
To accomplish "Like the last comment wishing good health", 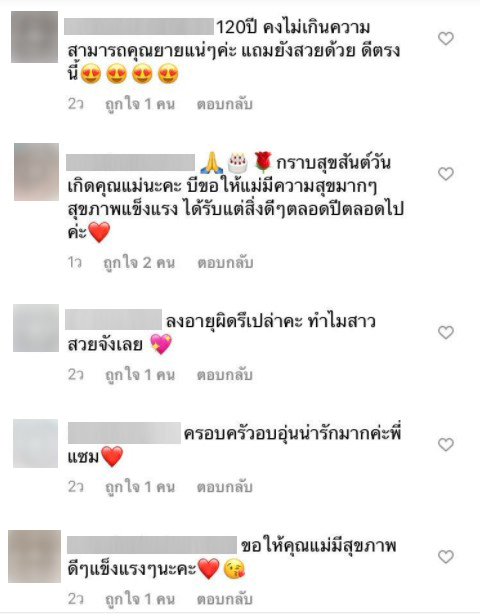I will tap(446, 556).
